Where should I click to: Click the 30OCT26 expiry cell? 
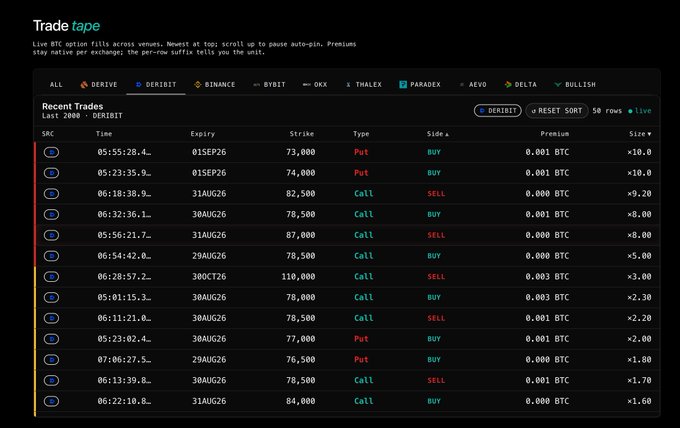209,277
